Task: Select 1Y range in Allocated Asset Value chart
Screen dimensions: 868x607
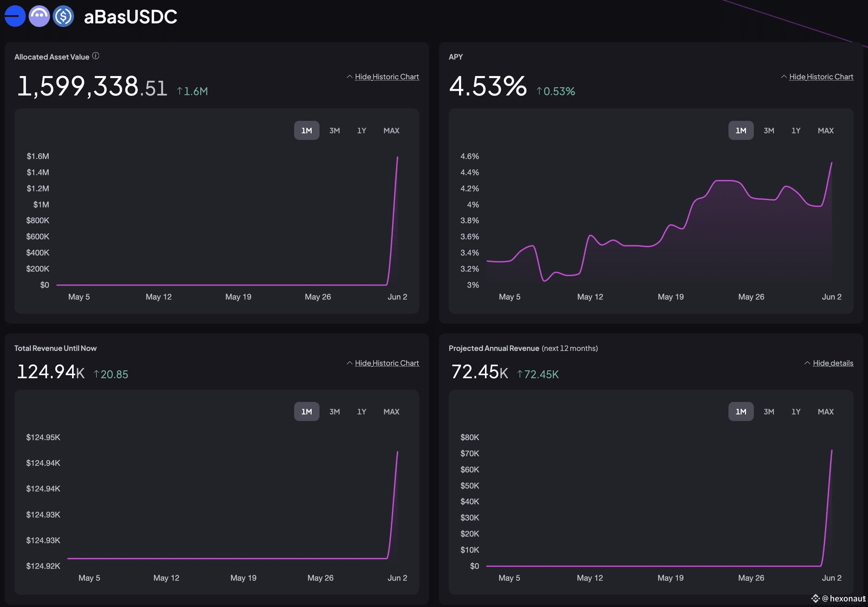Action: (362, 130)
